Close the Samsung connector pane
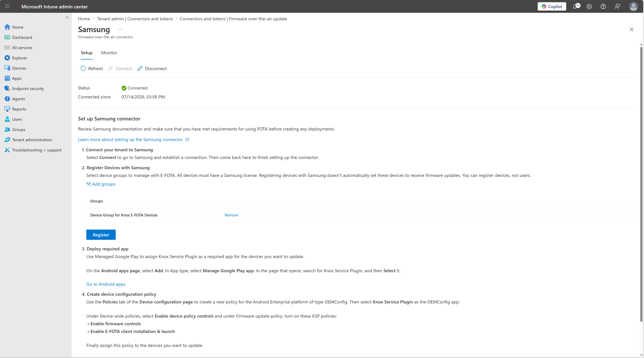This screenshot has width=644, height=358. click(631, 30)
